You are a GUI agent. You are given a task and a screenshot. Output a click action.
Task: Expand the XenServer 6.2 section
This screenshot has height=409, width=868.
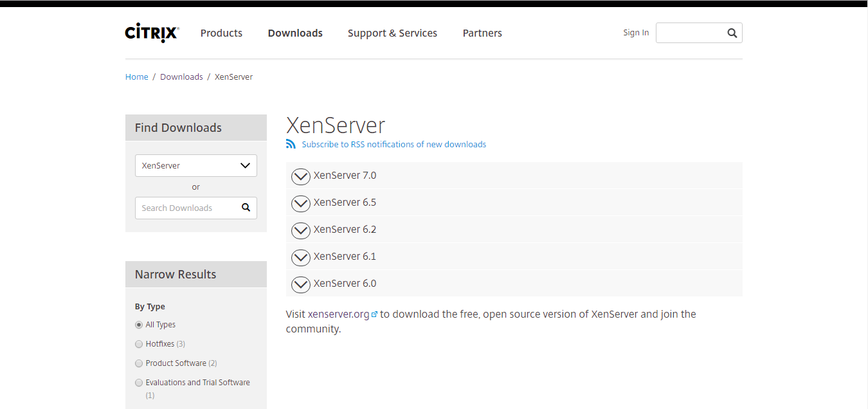[x=514, y=230]
